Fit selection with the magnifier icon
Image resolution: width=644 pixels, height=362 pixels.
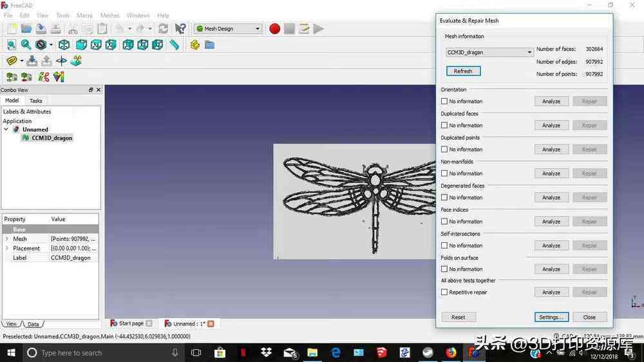(x=26, y=45)
